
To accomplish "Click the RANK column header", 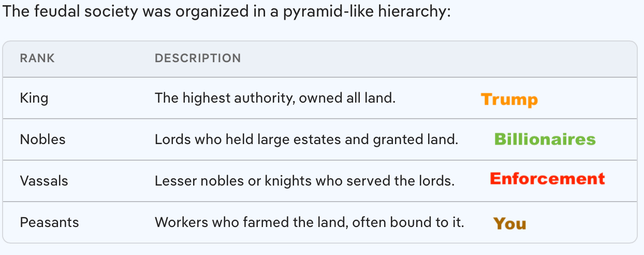I will pos(37,58).
